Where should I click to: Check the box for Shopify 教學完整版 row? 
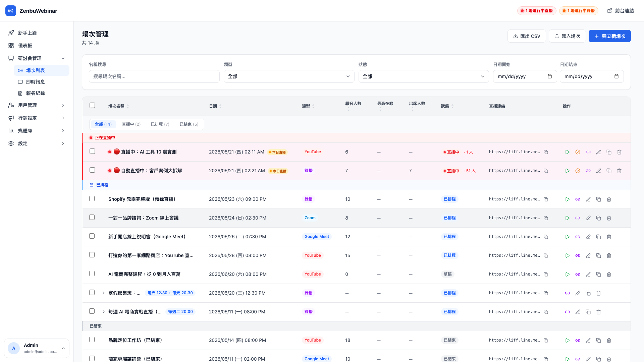click(x=92, y=199)
